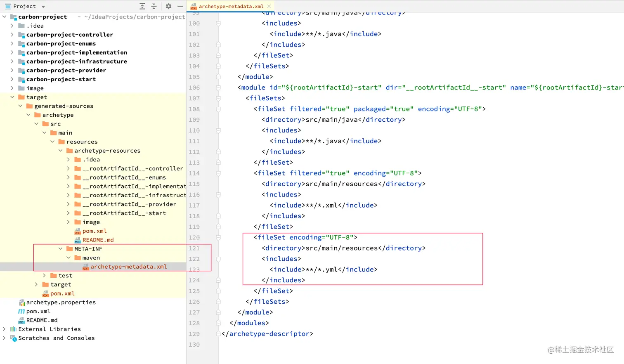Click the Expand All icon in Project panel
624x364 pixels.
(142, 6)
